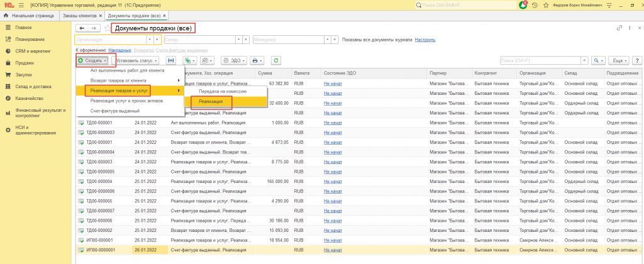The image size is (644, 264).
Task: Open Не начат link for ИП00-0000001
Action: tap(333, 250)
